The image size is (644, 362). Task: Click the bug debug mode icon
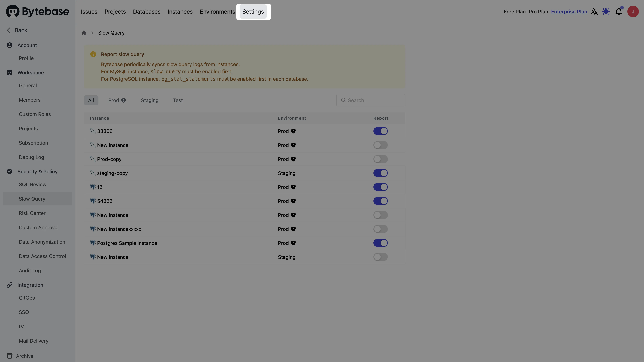point(606,11)
